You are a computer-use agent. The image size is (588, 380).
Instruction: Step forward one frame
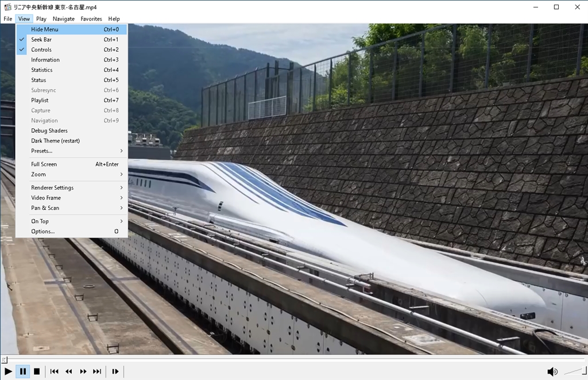(x=115, y=371)
